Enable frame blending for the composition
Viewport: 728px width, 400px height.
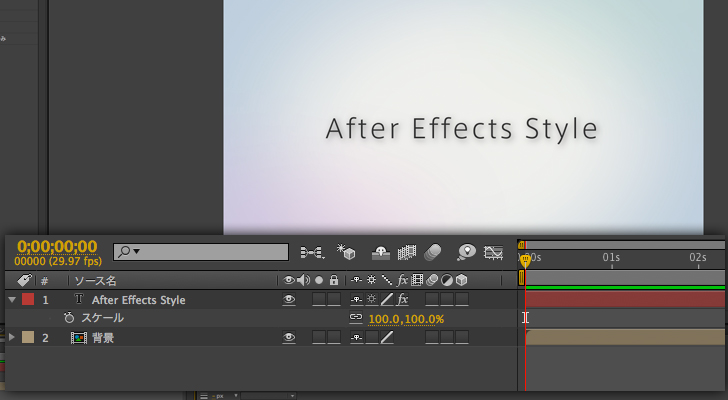coord(407,252)
